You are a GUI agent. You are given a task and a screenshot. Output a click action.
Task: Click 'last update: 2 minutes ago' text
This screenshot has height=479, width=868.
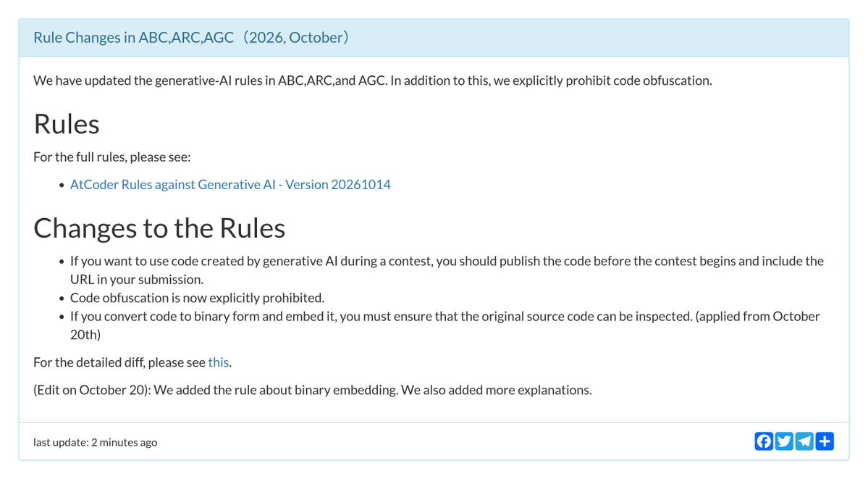pos(96,443)
